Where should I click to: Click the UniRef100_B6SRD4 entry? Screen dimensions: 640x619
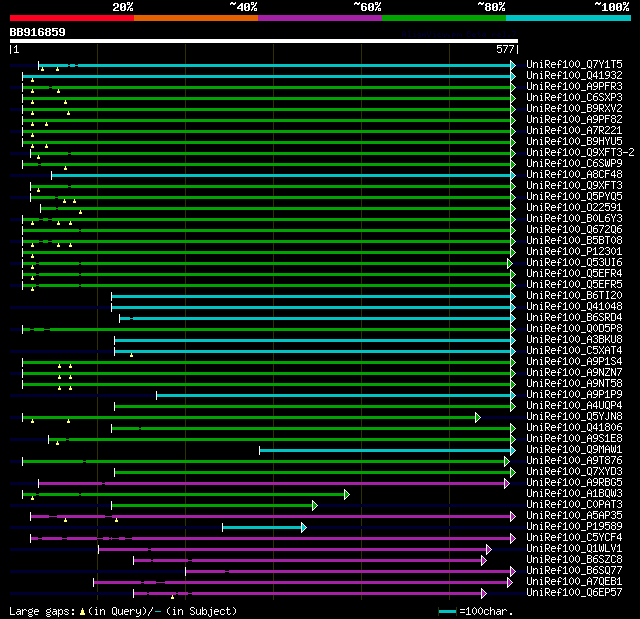point(574,318)
